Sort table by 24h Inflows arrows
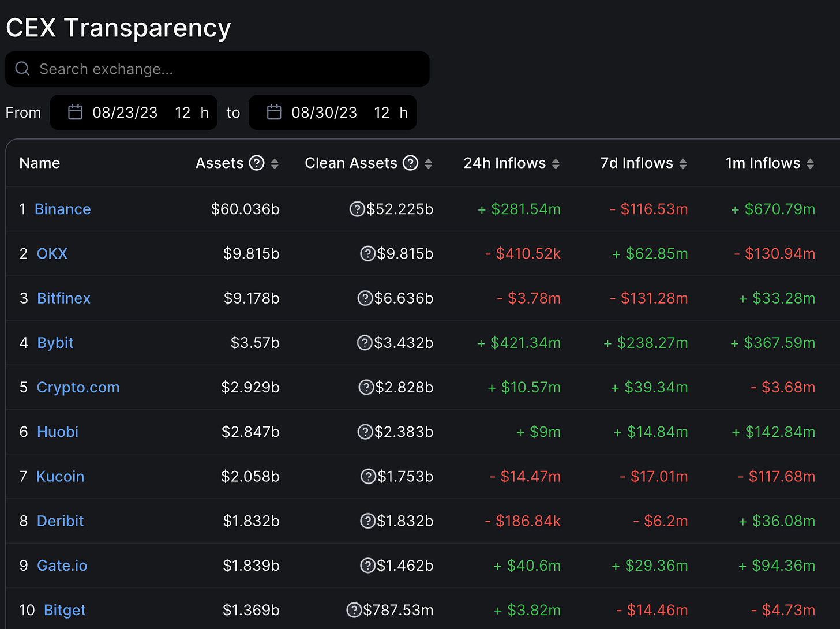Screen dimensions: 840x629 point(556,164)
